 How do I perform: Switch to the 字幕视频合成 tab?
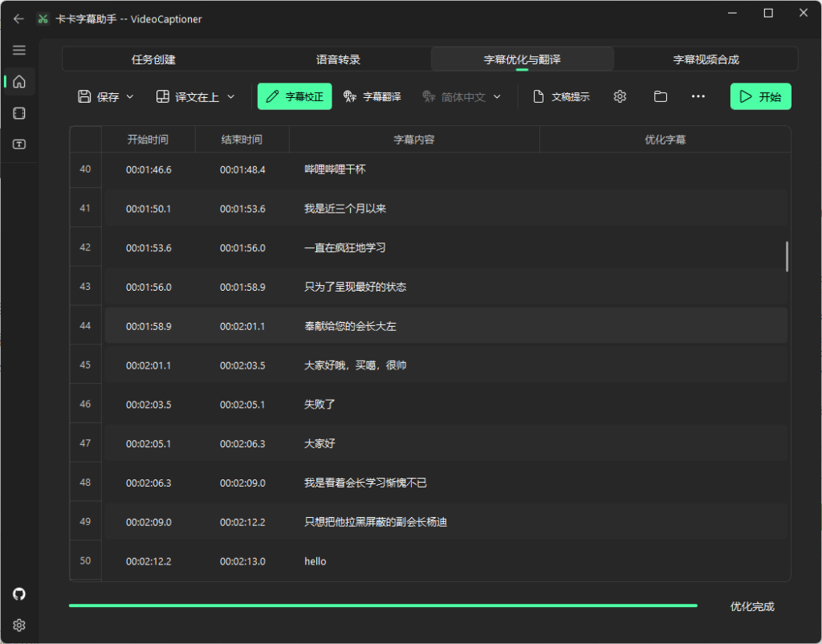[706, 59]
